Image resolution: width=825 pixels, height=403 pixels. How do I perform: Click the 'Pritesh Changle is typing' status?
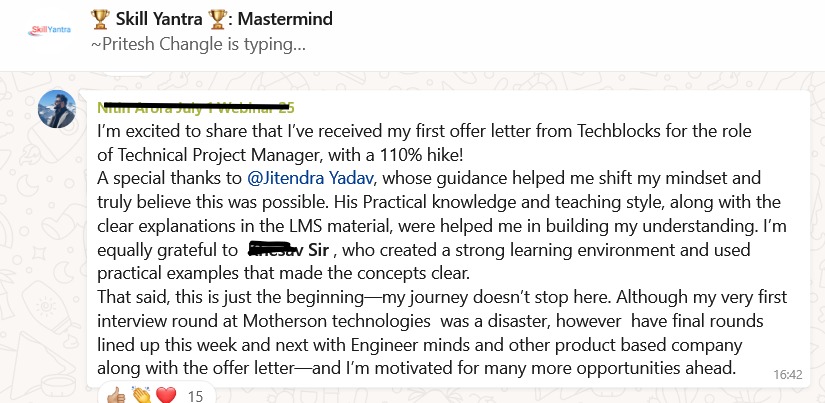point(197,45)
